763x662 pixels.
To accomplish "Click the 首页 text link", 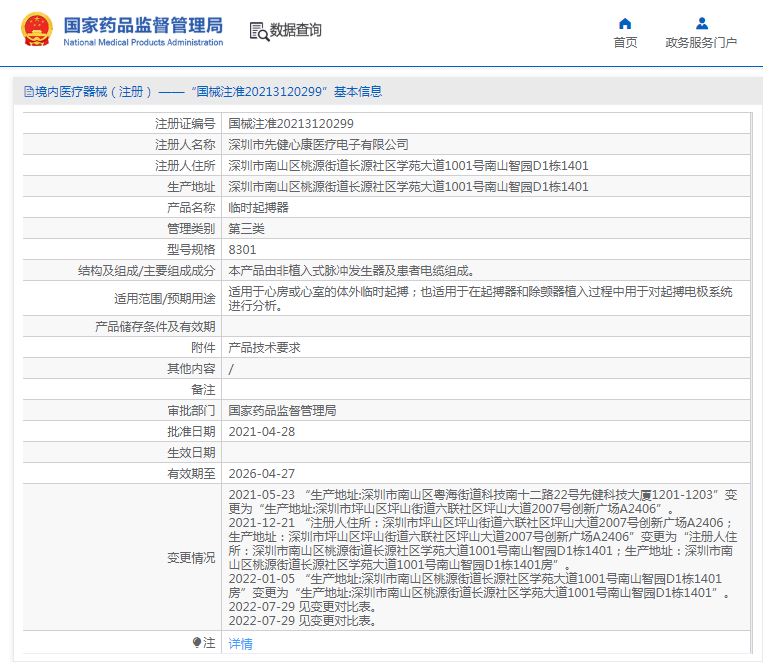I will [x=625, y=43].
